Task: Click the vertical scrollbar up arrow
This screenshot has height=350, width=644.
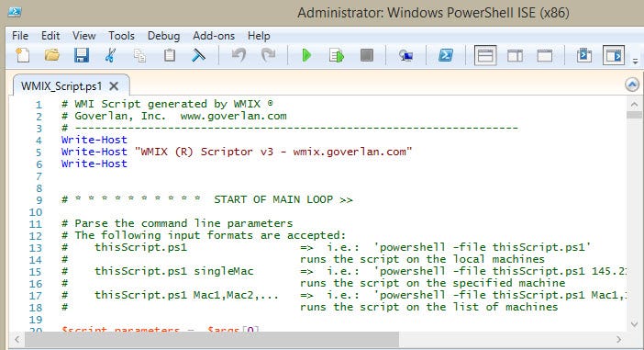Action: (x=634, y=104)
